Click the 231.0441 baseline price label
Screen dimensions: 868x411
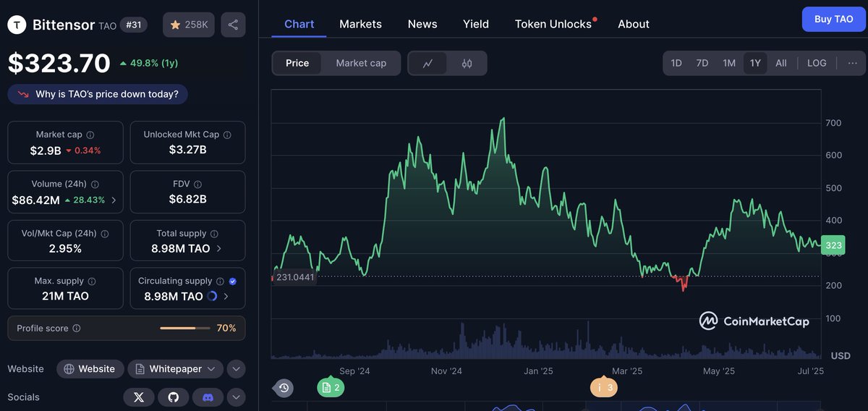295,277
